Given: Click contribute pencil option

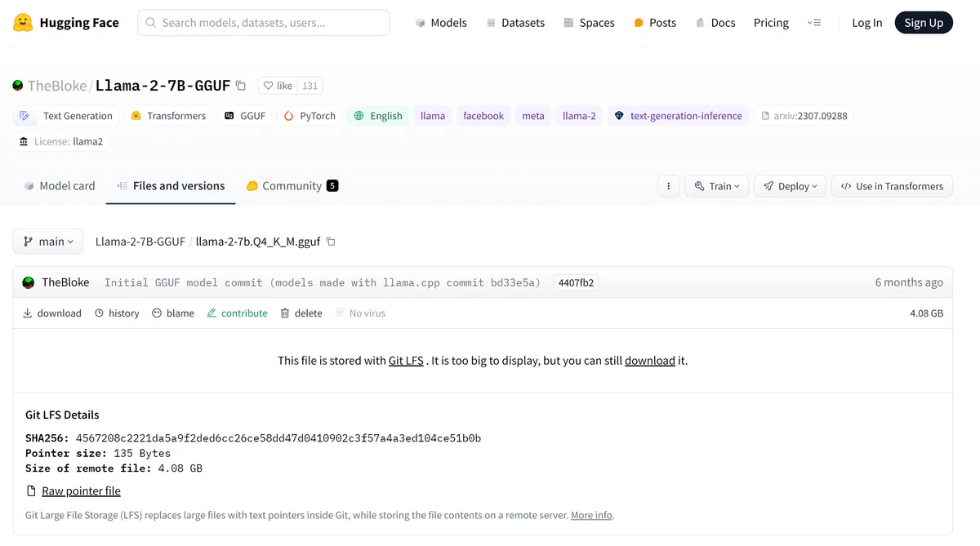Looking at the screenshot, I should coord(237,313).
